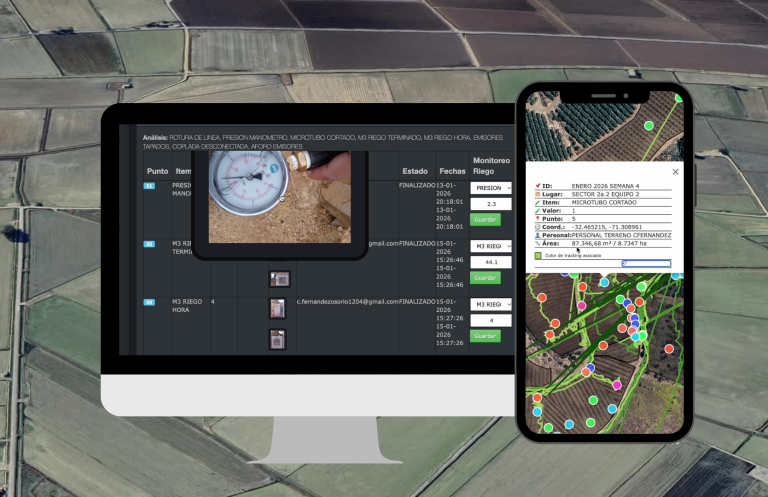Image resolution: width=768 pixels, height=497 pixels.
Task: Open the enlarged pressure gauge photo
Action: click(x=279, y=196)
